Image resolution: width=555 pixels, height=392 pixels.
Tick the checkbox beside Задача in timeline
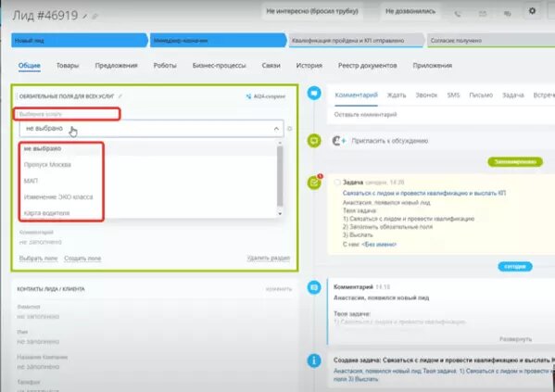(337, 183)
